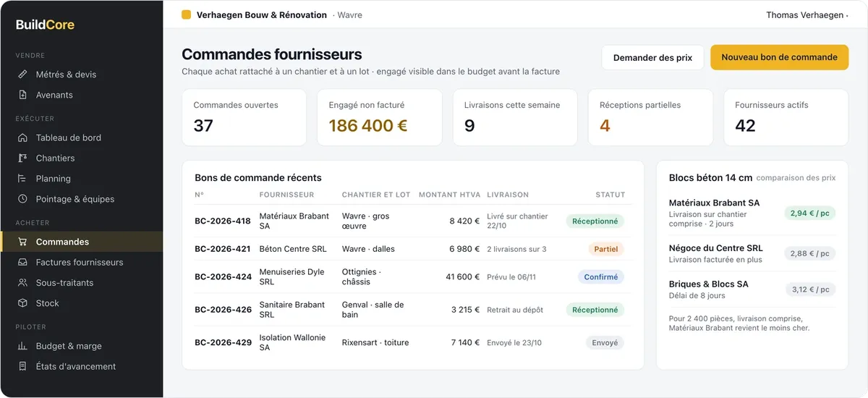868x398 pixels.
Task: Sort by the MONTANT HTVA column header
Action: click(x=449, y=195)
